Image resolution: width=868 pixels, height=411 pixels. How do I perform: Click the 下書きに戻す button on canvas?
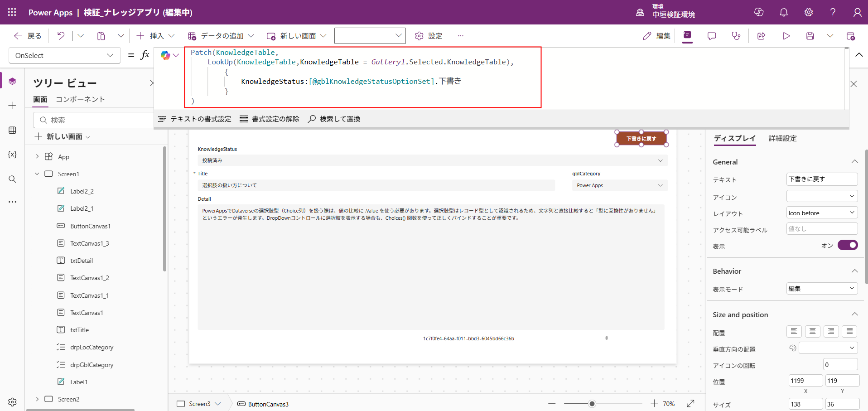coord(641,139)
